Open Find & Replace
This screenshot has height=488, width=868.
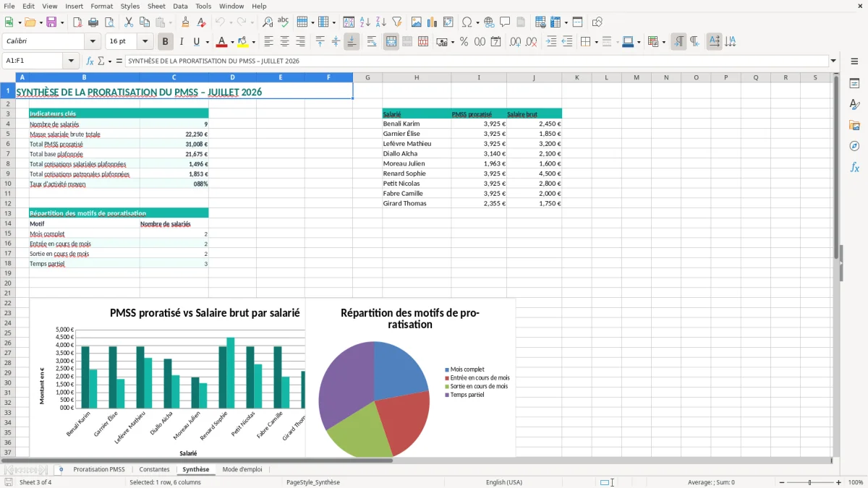tap(268, 22)
